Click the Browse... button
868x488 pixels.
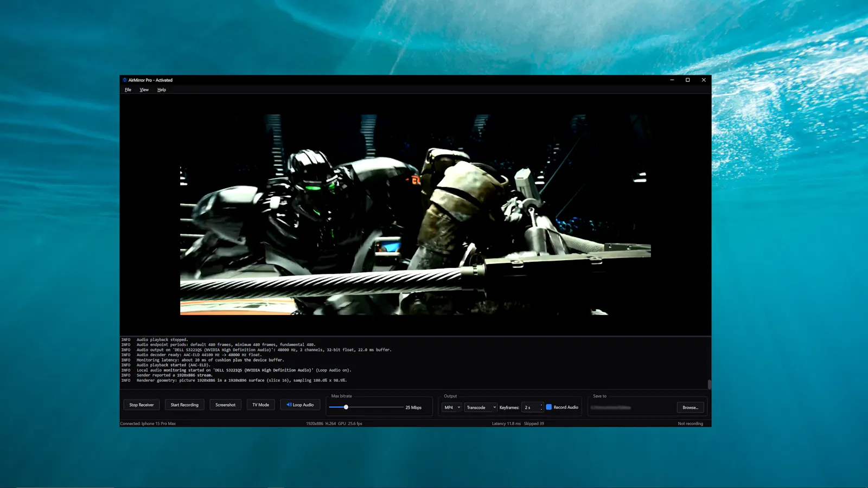691,407
